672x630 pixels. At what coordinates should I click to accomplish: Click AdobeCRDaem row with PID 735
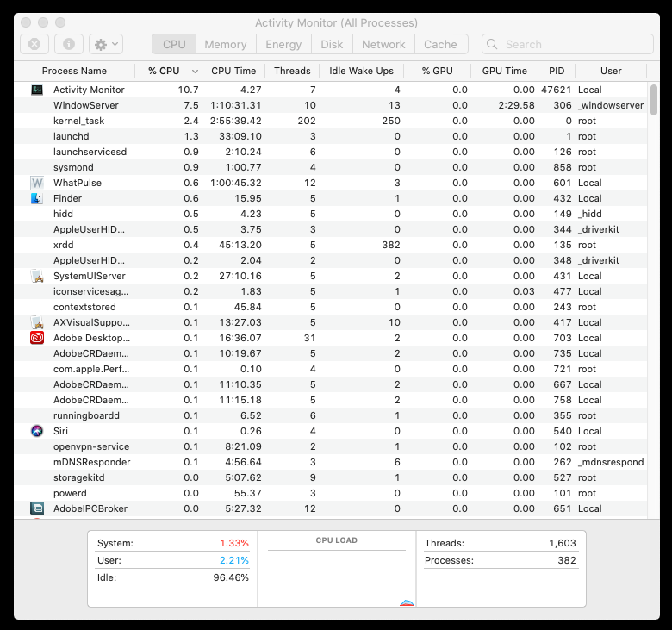coord(331,353)
